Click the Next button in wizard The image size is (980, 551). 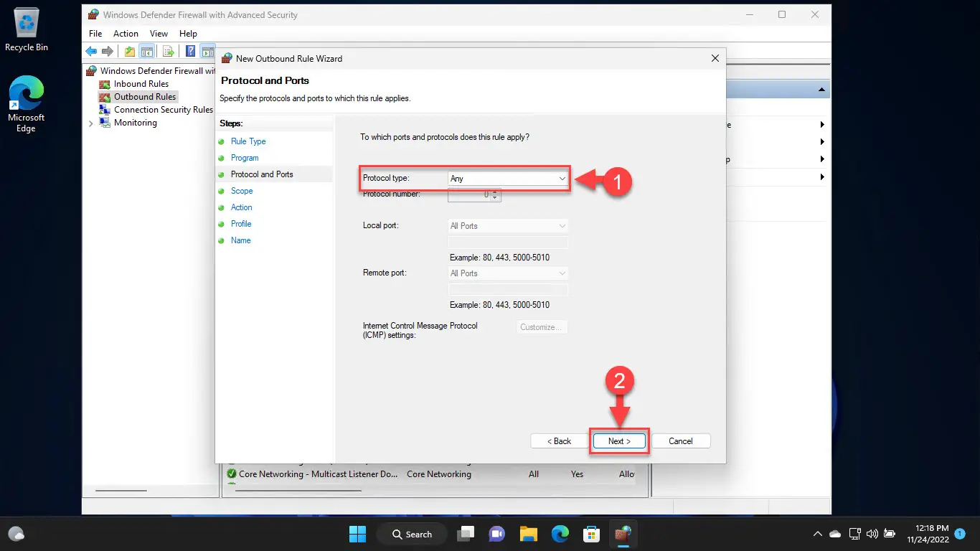[619, 441]
